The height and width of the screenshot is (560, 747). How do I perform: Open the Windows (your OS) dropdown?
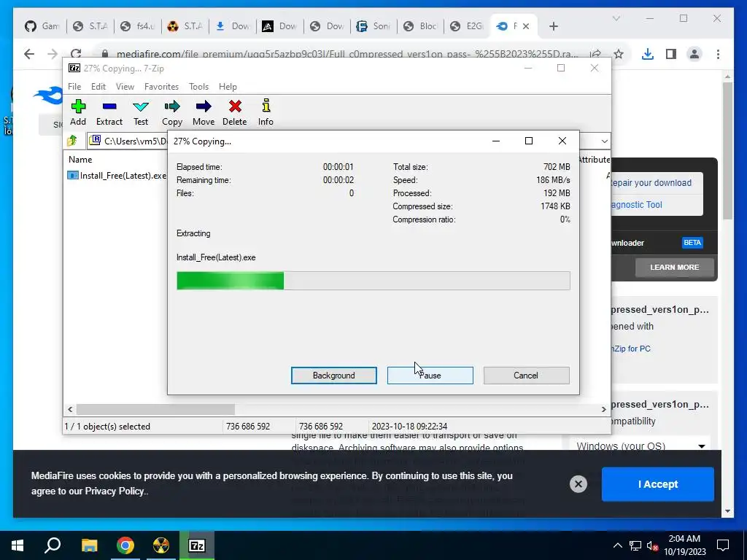coord(640,446)
